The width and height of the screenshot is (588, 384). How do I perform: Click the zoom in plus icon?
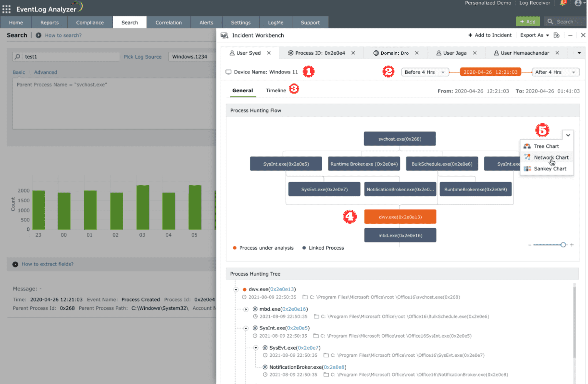(x=572, y=245)
